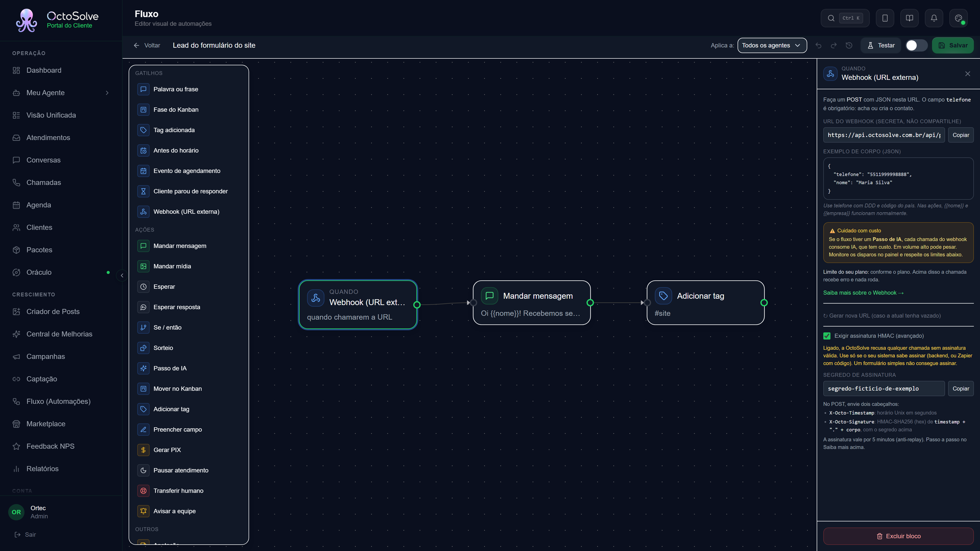Click the undo arrow in toolbar
Image resolution: width=980 pixels, height=551 pixels.
818,45
